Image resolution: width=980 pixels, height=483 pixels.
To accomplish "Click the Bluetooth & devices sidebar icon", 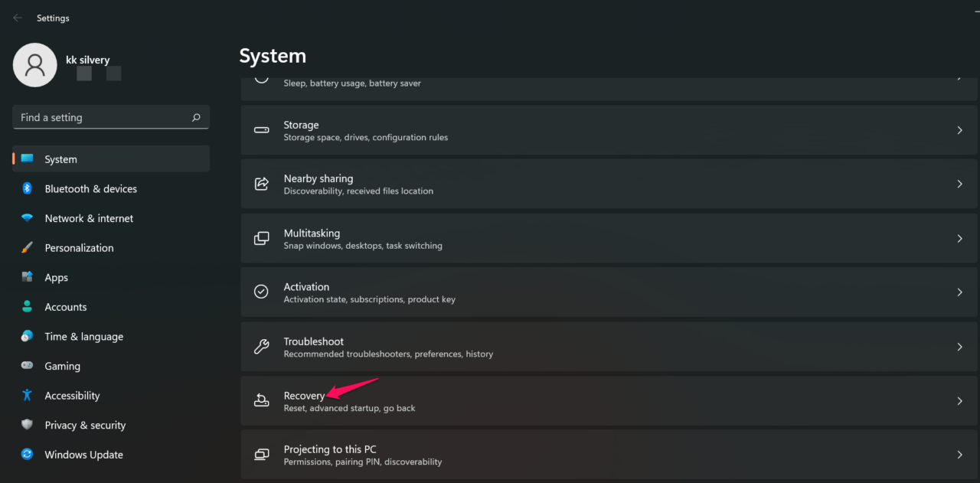I will 27,188.
